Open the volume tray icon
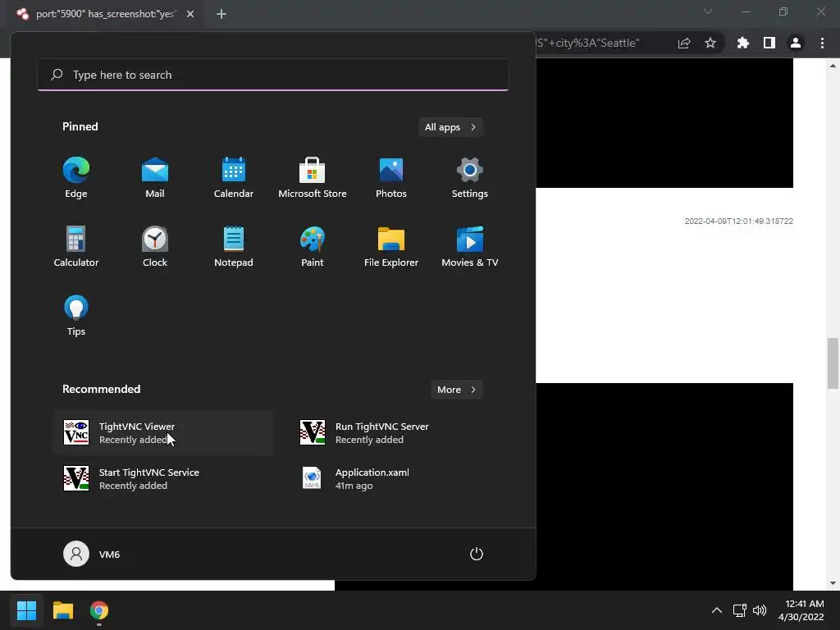 (760, 610)
